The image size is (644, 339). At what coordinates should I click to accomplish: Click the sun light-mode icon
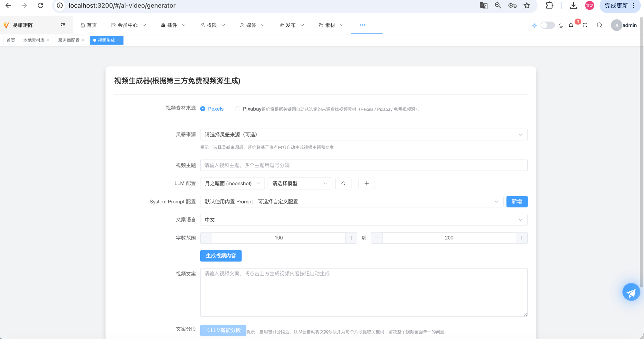[535, 25]
